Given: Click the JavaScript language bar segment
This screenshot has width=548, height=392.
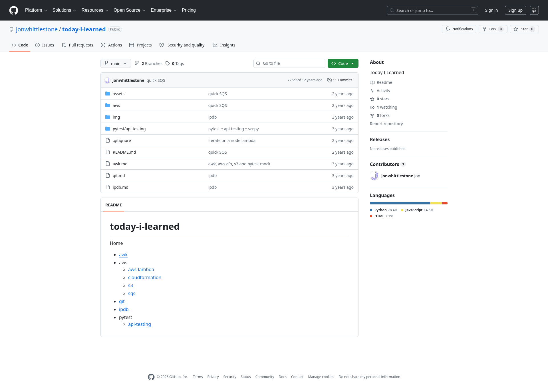Looking at the screenshot, I should tap(436, 203).
